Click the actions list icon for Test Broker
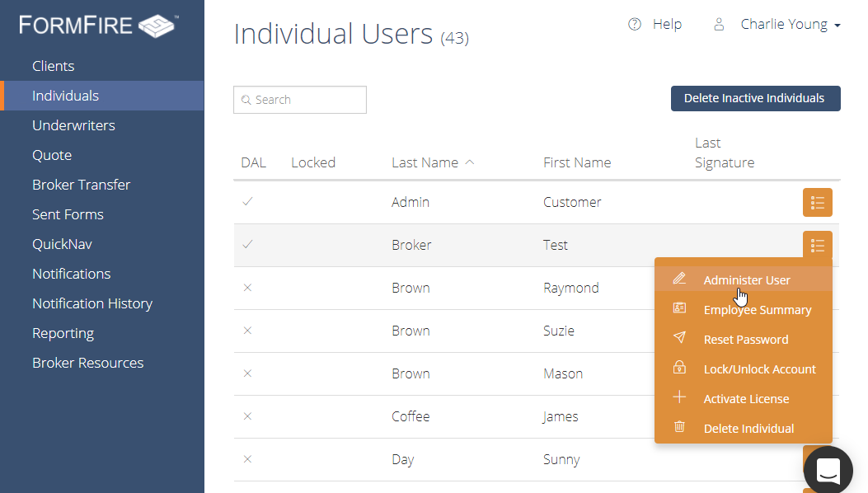The width and height of the screenshot is (868, 493). pyautogui.click(x=818, y=245)
